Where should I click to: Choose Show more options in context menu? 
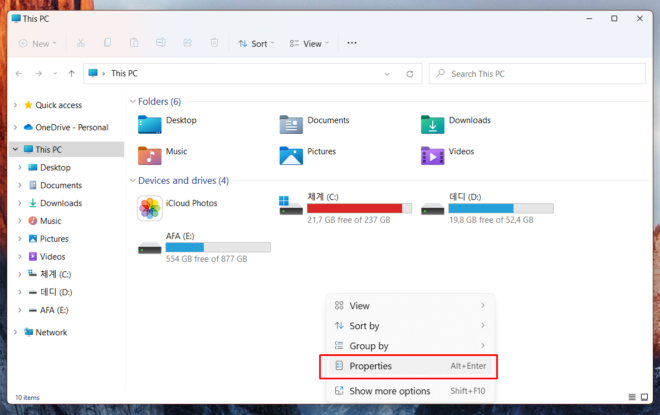(x=410, y=391)
